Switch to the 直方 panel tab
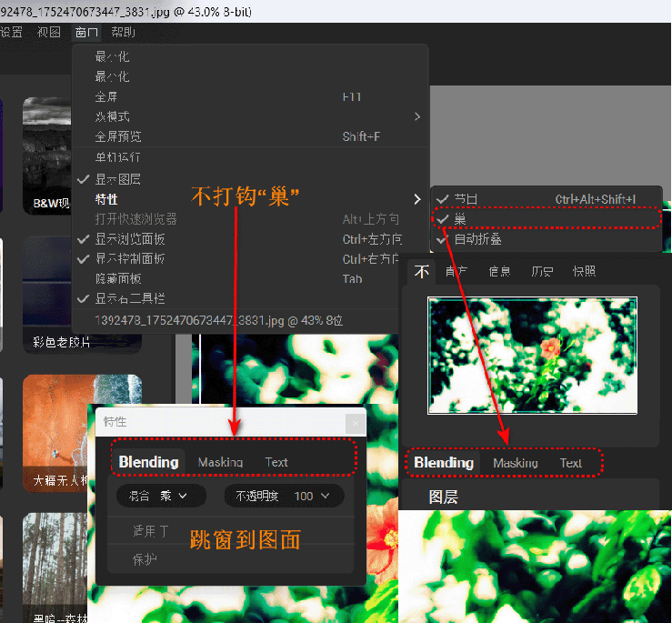The image size is (672, 623). click(456, 271)
